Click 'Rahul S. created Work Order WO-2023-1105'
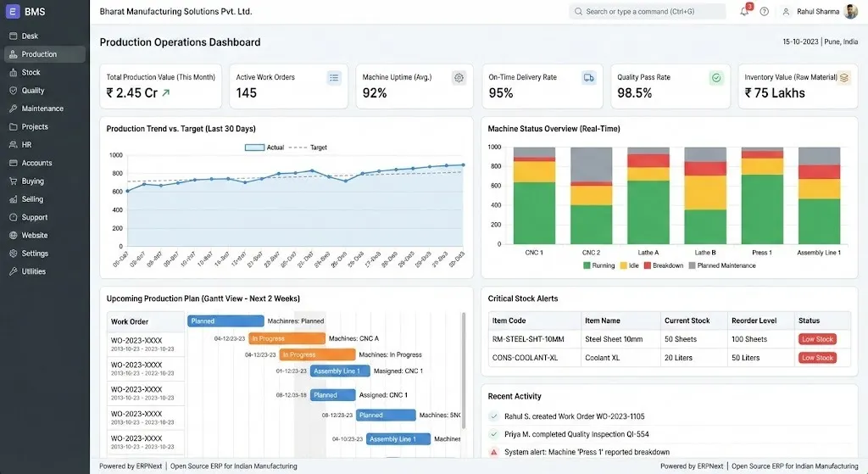868x474 pixels. (x=574, y=416)
